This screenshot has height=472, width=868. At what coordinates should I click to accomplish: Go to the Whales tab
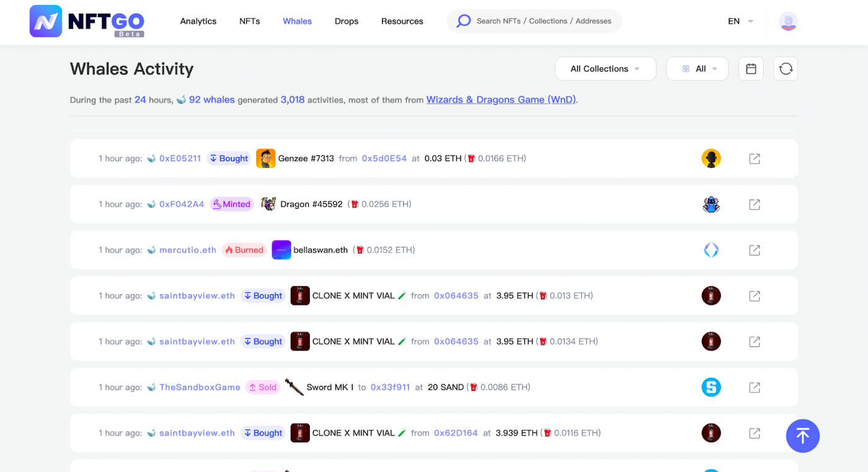coord(298,21)
